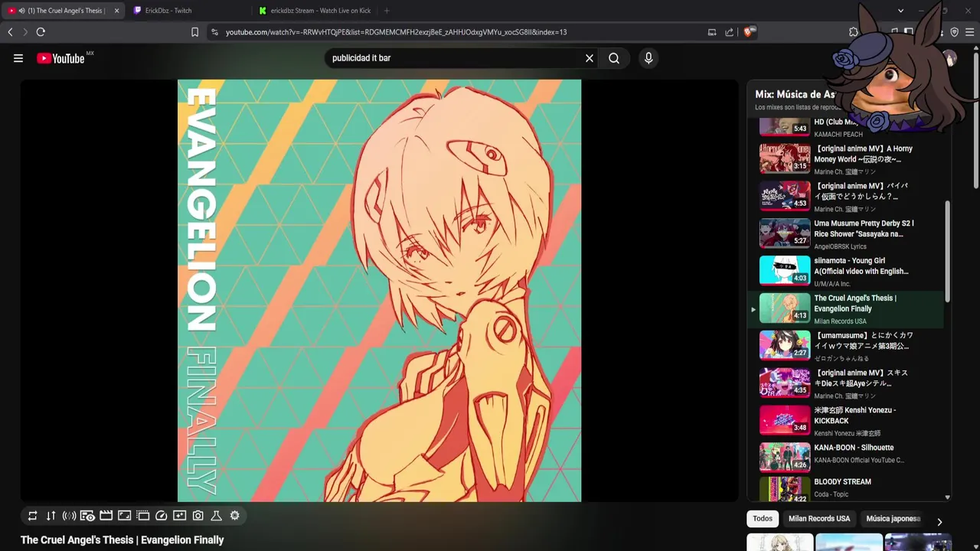
Task: Switch to The Cruel Angel's Thesis tab
Action: (x=63, y=11)
